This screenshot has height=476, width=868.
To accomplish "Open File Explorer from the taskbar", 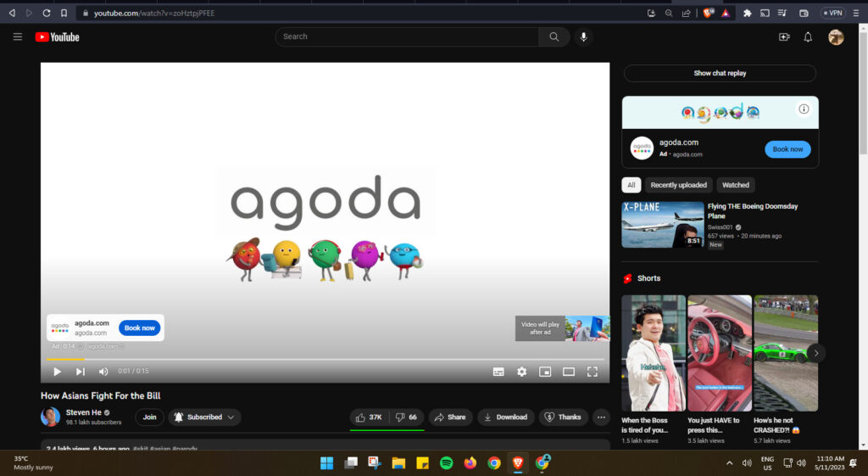I will pos(398,462).
